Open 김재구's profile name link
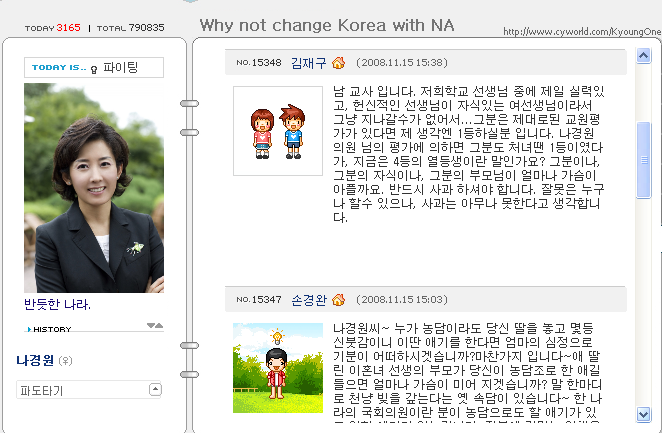The width and height of the screenshot is (662, 433). [x=309, y=63]
